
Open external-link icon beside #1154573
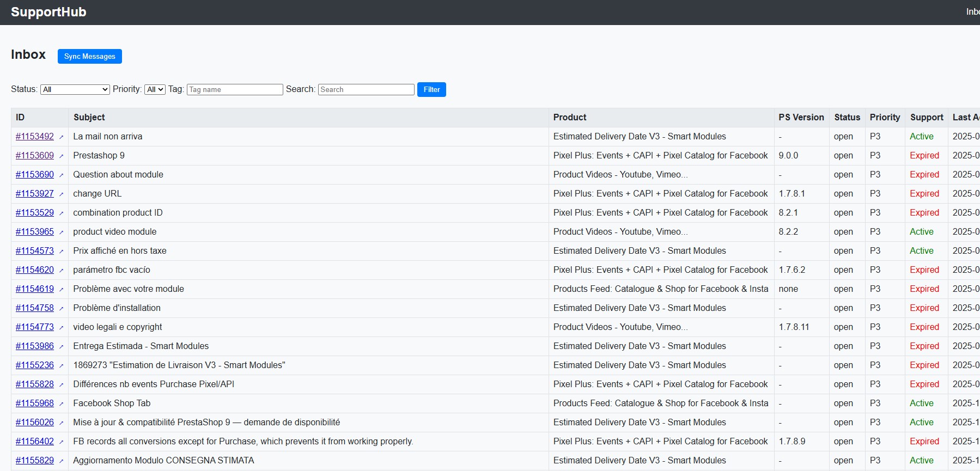[61, 252]
